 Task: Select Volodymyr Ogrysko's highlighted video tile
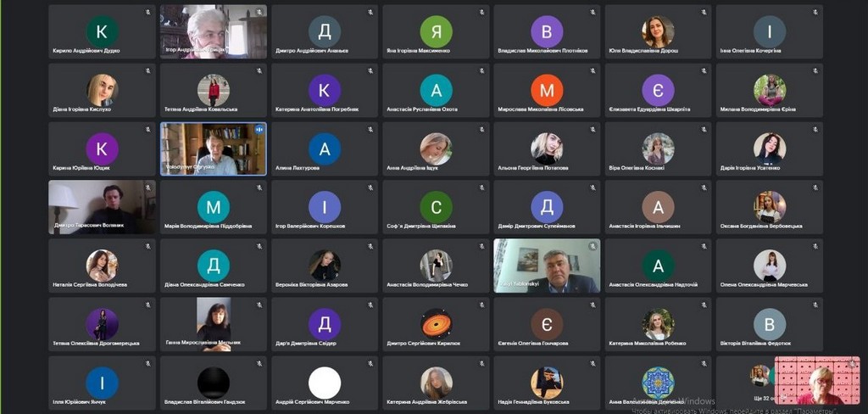click(x=213, y=149)
